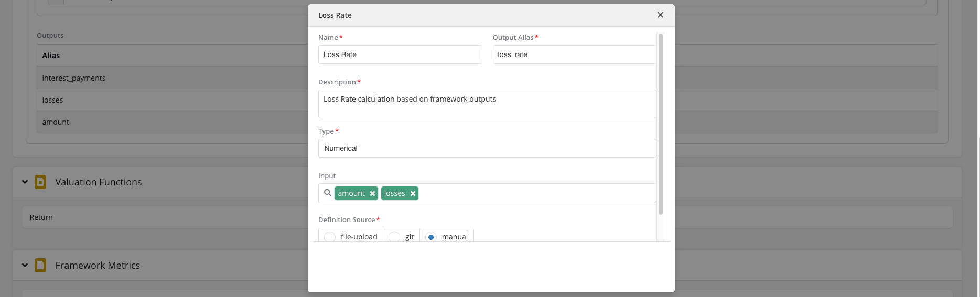Collapse the Valuation Functions section
The height and width of the screenshot is (297, 980).
tap(25, 182)
